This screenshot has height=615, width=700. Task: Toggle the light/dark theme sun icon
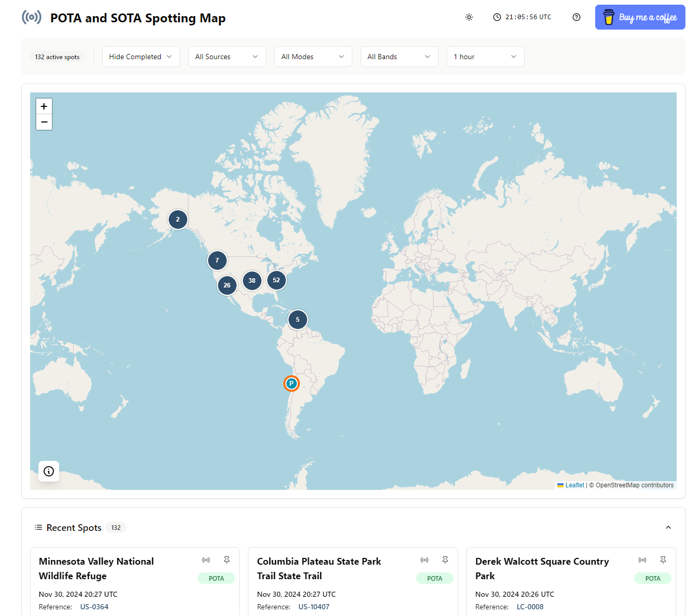pos(469,17)
